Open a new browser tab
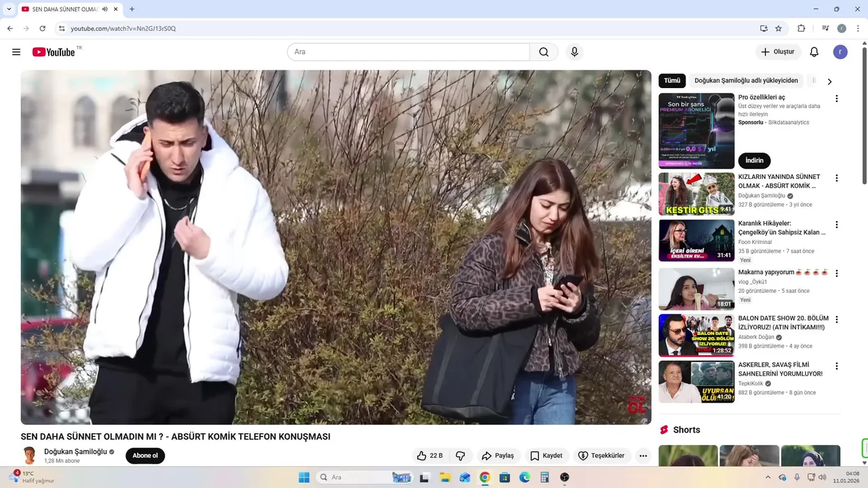Image resolution: width=868 pixels, height=488 pixels. (132, 9)
